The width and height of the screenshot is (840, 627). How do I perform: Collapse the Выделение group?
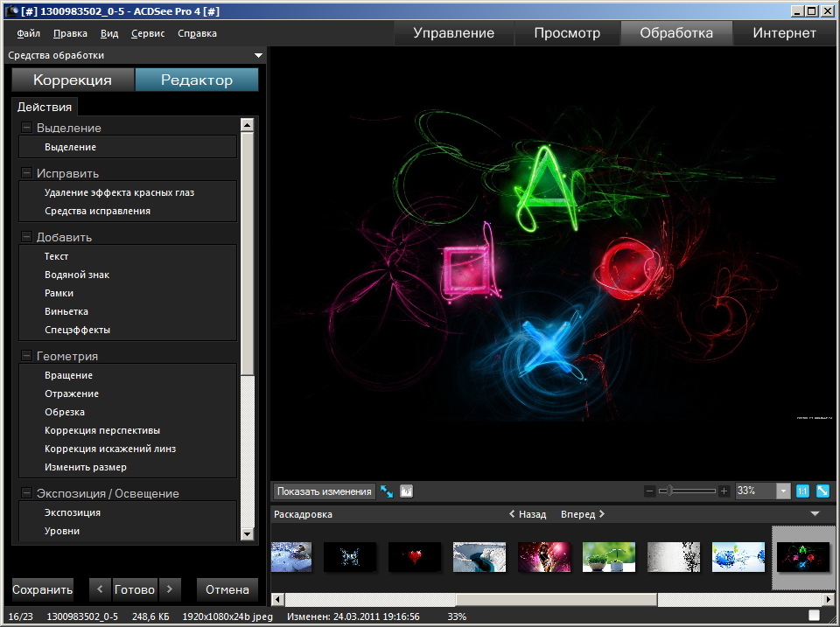click(27, 128)
